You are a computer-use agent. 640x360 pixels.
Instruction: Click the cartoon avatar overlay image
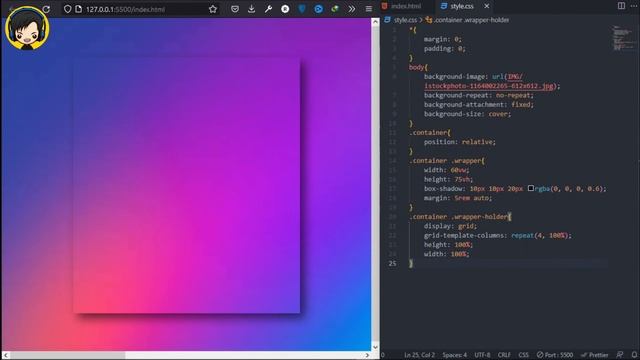point(27,28)
